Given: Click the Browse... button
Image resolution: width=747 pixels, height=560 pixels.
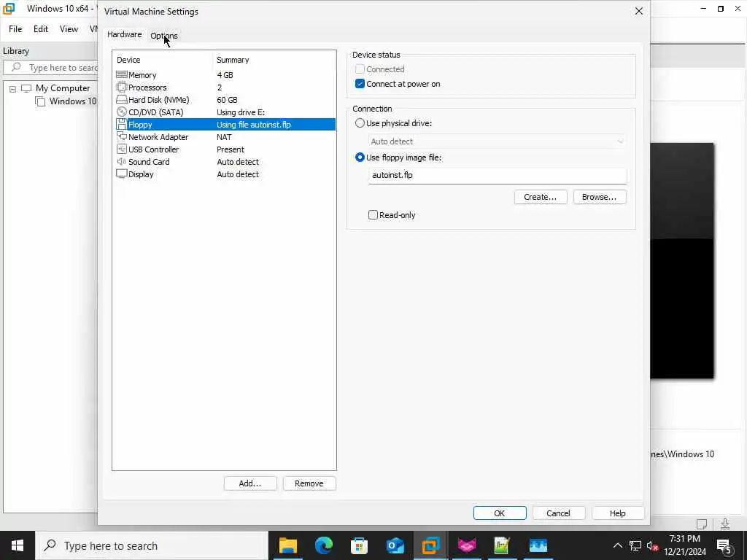Looking at the screenshot, I should (x=600, y=197).
